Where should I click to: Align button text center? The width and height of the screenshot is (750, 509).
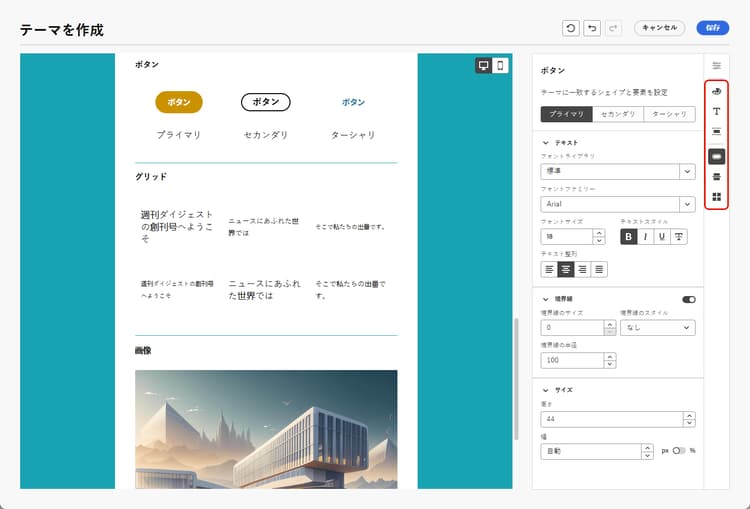(x=566, y=269)
